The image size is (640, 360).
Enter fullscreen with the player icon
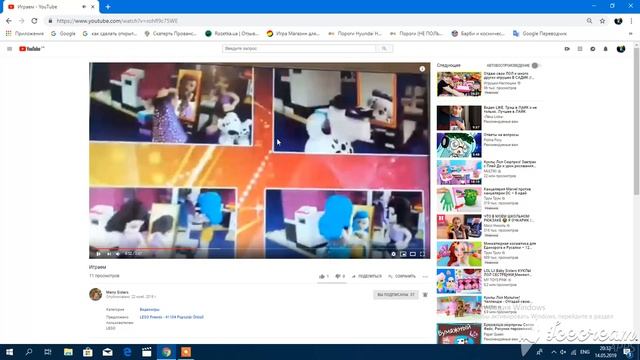(x=422, y=254)
